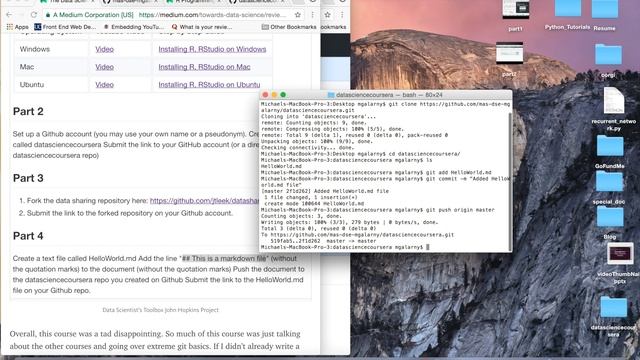Open 'Installing R, RStudio on Ubuntu' link
Screen dimensions: 640x360
click(209, 84)
